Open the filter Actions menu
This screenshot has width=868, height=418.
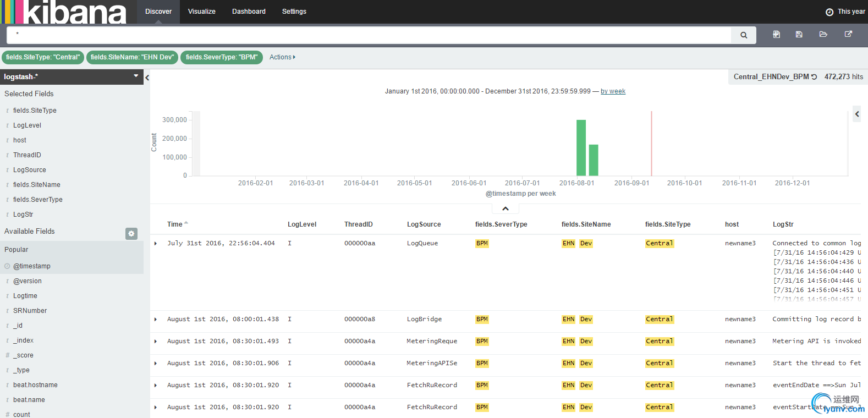pyautogui.click(x=282, y=57)
